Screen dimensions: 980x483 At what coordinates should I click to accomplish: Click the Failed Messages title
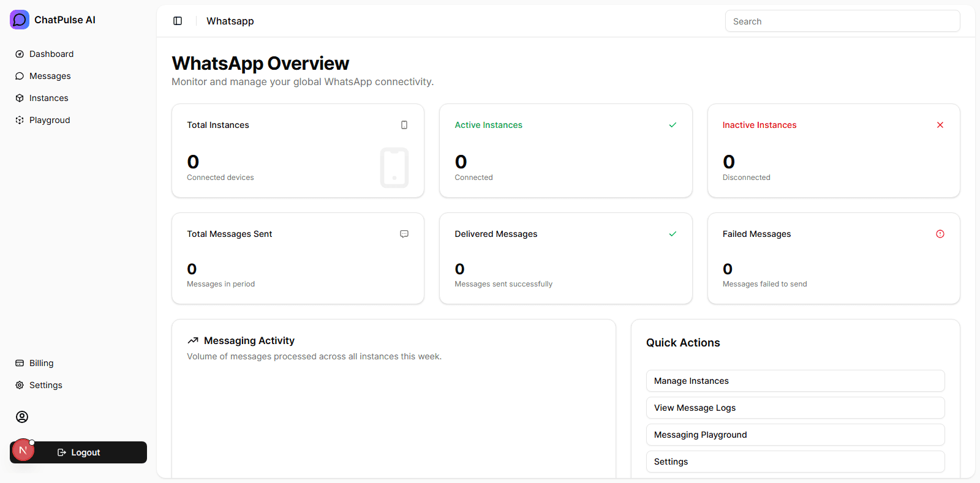pos(757,234)
